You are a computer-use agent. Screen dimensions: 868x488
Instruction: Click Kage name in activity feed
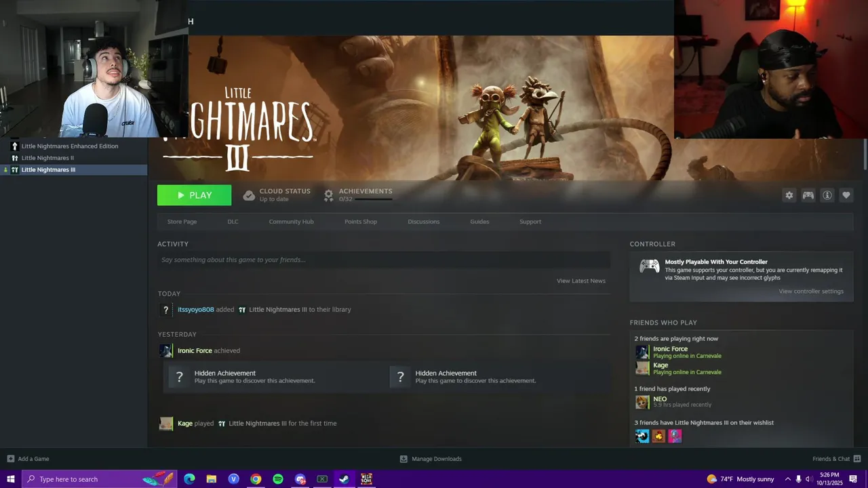point(185,424)
